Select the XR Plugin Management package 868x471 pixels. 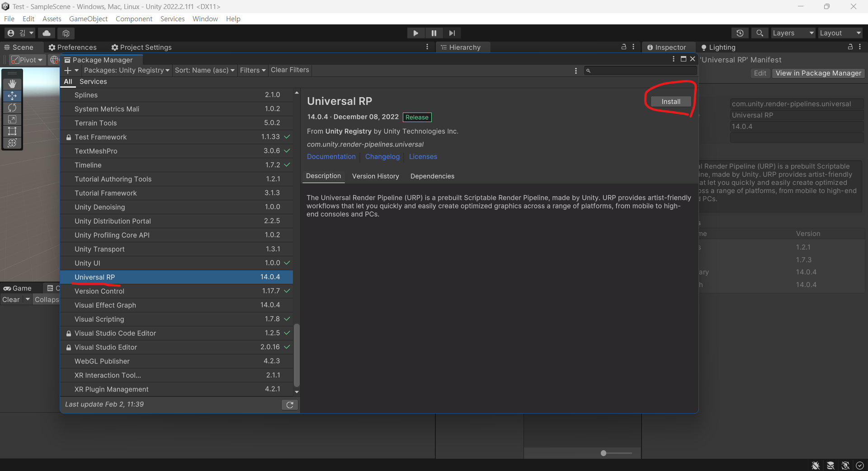(177, 389)
